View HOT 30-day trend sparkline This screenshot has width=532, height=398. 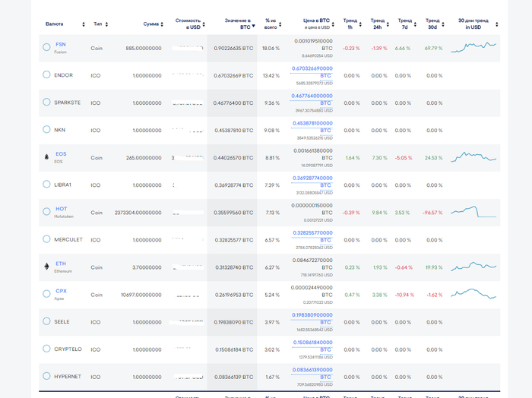[473, 212]
